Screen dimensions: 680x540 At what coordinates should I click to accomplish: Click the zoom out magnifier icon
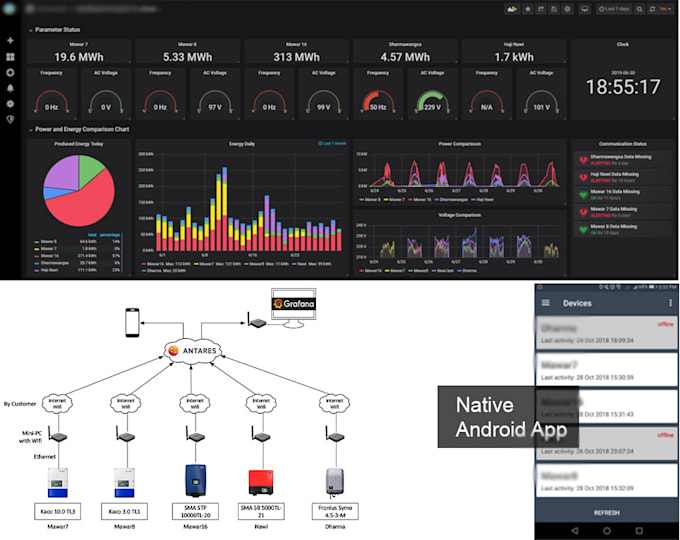640,9
